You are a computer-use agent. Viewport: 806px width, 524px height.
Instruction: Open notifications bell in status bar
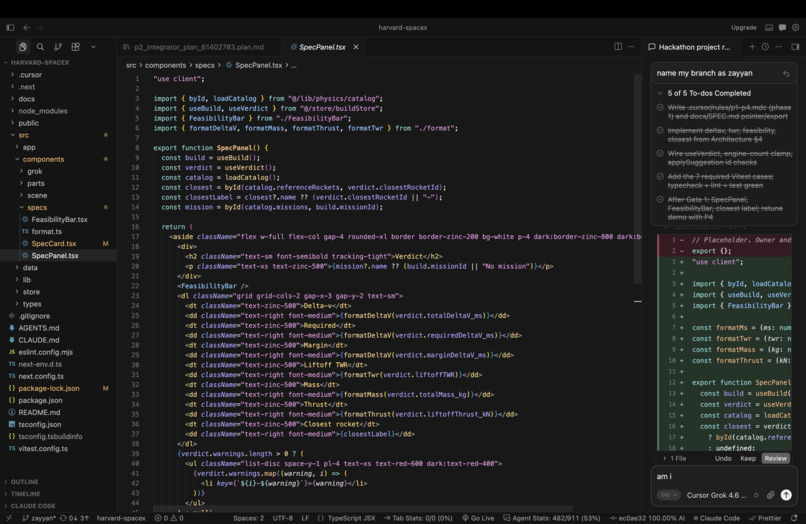(794, 518)
